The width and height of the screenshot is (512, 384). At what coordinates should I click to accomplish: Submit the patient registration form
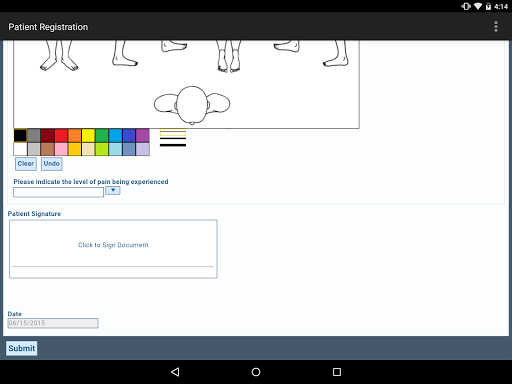click(x=22, y=348)
